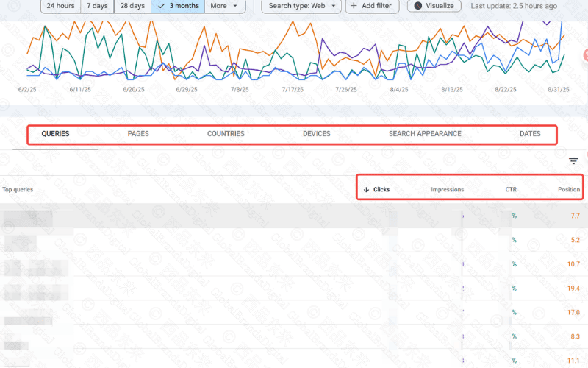
Task: Open the COUNTRIES tab
Action: click(226, 134)
